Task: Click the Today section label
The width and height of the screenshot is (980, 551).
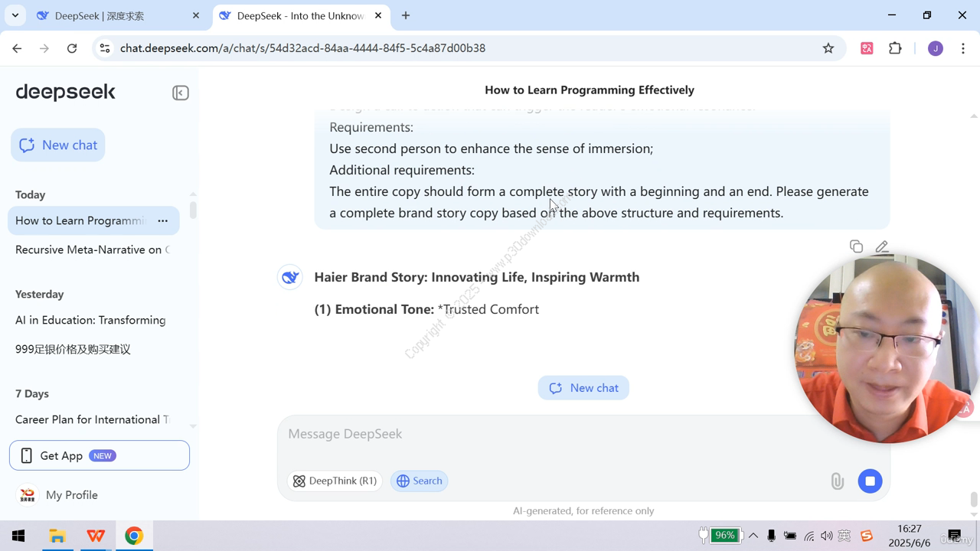Action: (30, 194)
